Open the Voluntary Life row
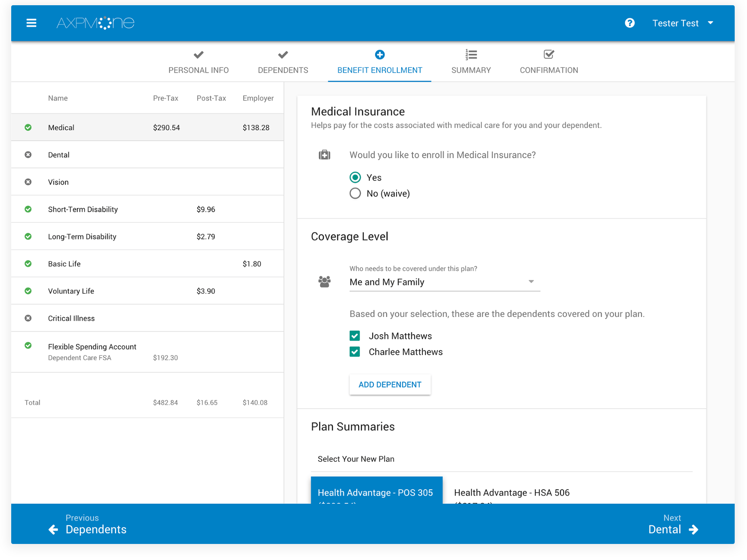 click(x=148, y=291)
